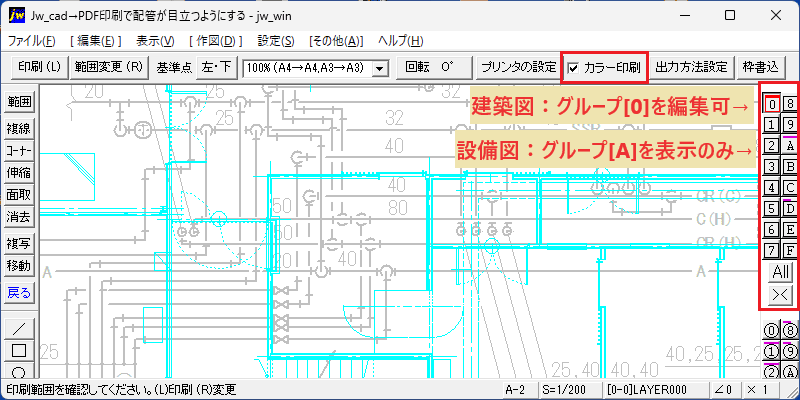This screenshot has width=800, height=400.
Task: Select the line drawing tool icon
Action: [19, 328]
